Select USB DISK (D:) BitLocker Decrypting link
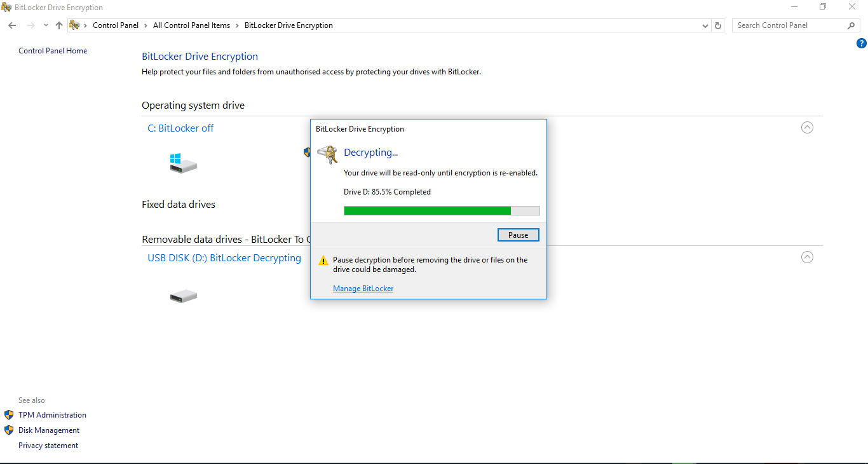 click(x=224, y=258)
